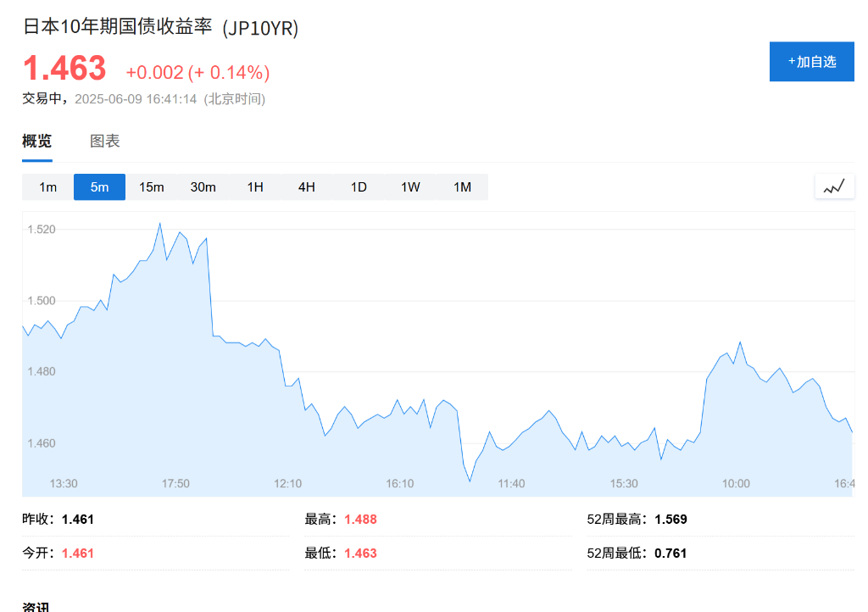Image resolution: width=868 pixels, height=612 pixels.
Task: Choose the 1H timeframe
Action: (x=254, y=187)
